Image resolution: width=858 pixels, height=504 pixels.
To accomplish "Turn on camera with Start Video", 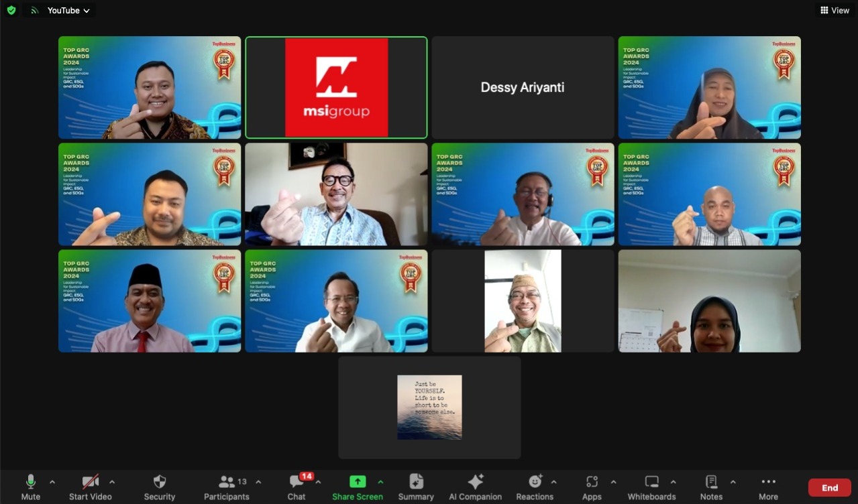I will (91, 487).
